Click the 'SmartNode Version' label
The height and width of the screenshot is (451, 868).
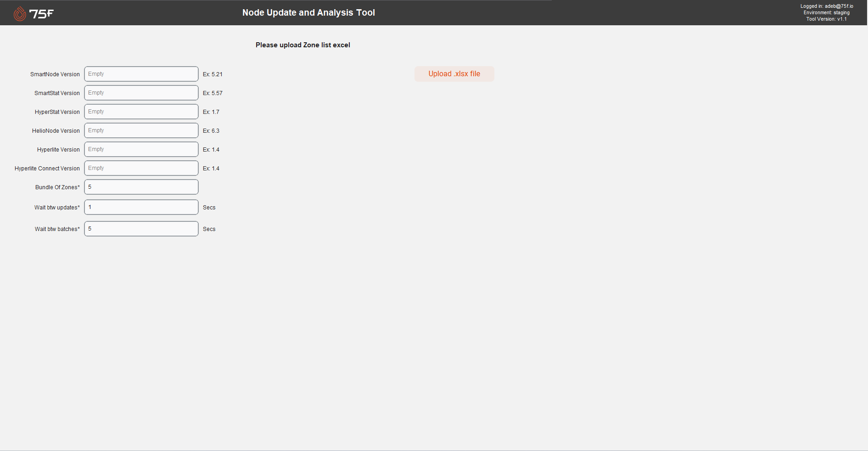55,74
